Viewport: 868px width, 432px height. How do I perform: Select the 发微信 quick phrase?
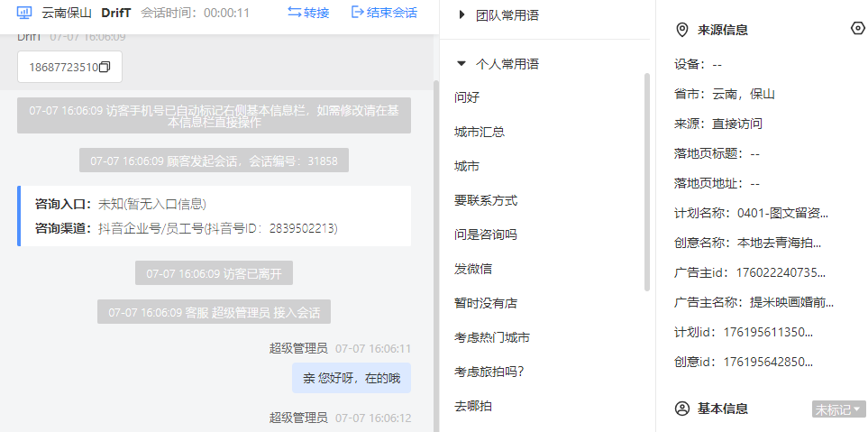[472, 269]
